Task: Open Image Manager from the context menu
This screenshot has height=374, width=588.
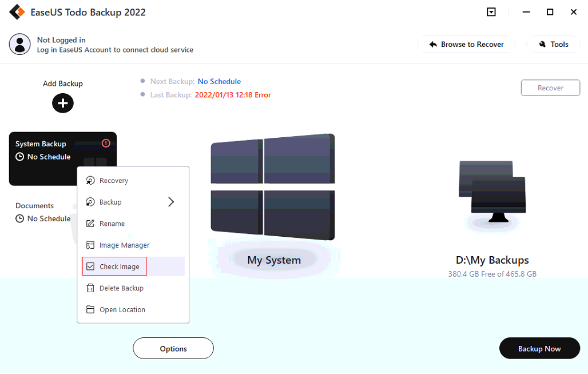Action: click(x=133, y=245)
